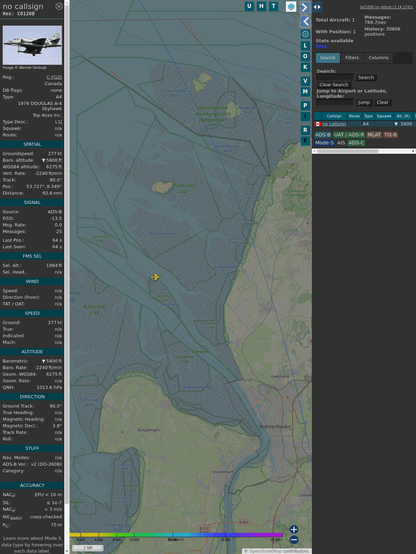Click the U map button

249,6
